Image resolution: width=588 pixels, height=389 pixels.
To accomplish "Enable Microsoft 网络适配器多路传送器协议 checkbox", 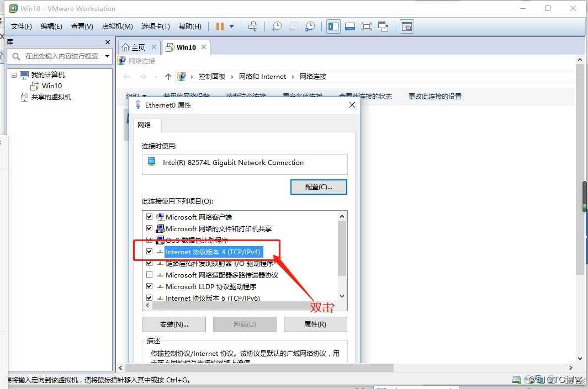I will click(149, 275).
